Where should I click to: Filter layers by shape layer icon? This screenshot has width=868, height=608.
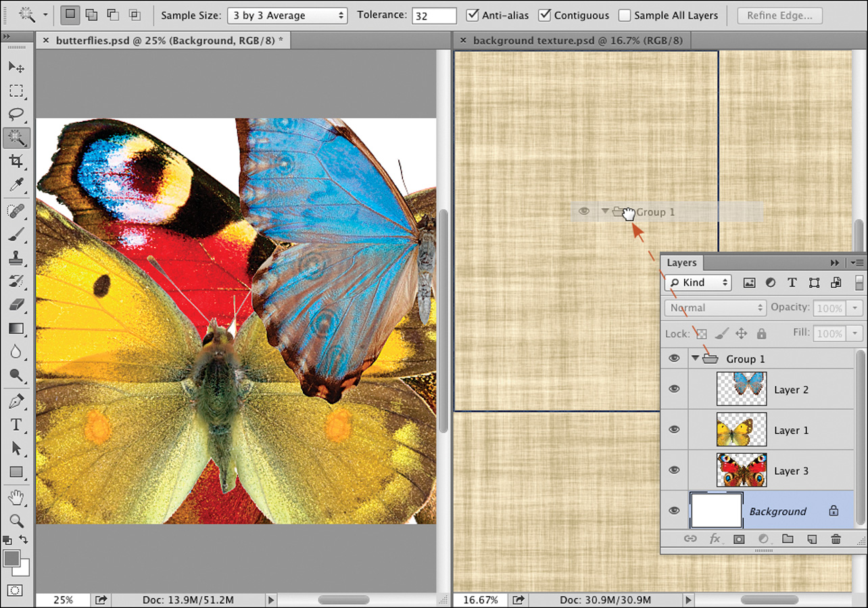(x=814, y=283)
